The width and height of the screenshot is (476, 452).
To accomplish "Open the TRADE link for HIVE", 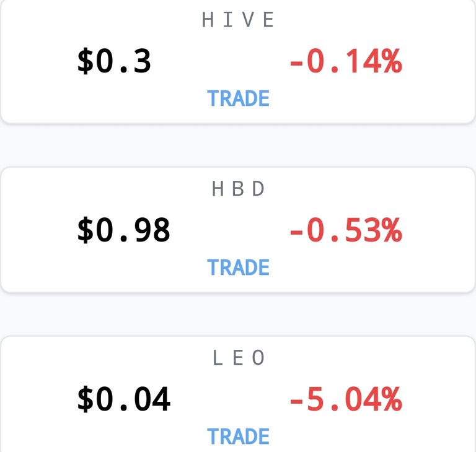I will pos(238,98).
